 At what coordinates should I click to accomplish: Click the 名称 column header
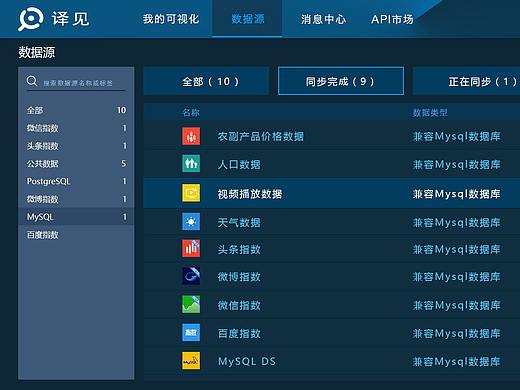pyautogui.click(x=191, y=113)
